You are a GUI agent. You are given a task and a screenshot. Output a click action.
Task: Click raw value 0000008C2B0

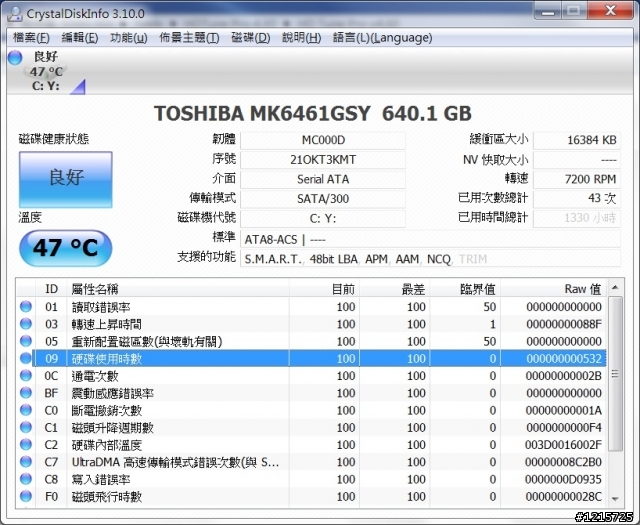coord(563,462)
